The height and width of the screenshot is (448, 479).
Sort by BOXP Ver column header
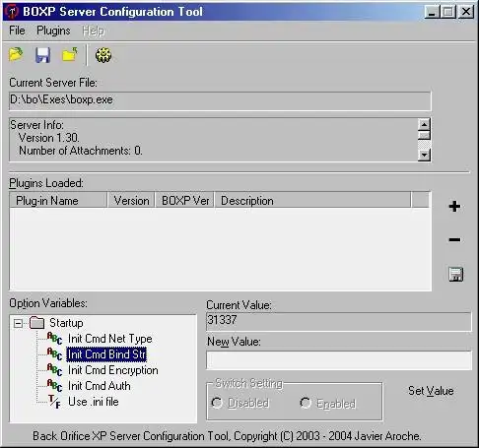(x=184, y=200)
